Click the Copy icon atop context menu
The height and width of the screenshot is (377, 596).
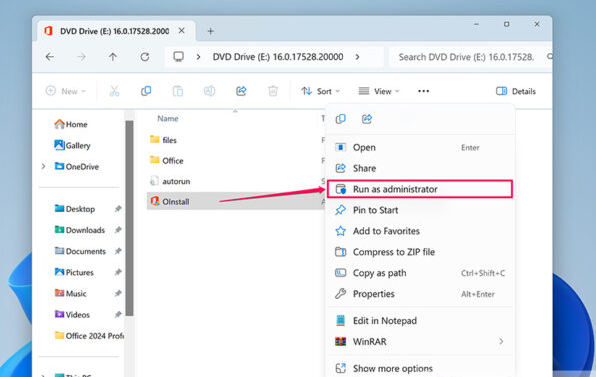[x=341, y=119]
